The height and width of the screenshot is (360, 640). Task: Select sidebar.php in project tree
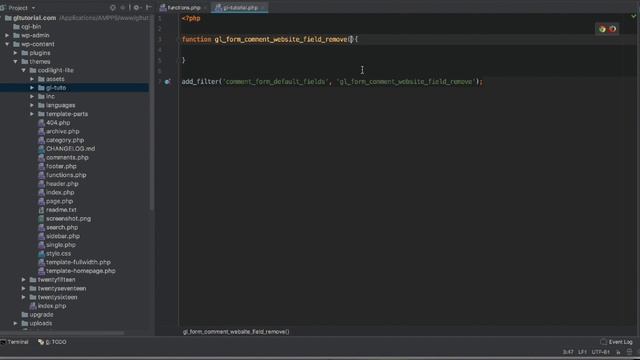[63, 236]
